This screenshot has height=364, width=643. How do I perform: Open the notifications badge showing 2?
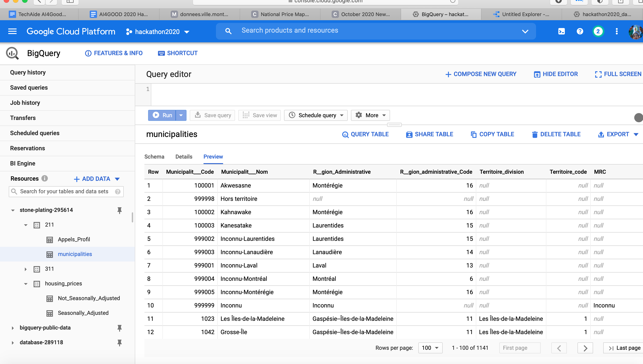point(598,31)
